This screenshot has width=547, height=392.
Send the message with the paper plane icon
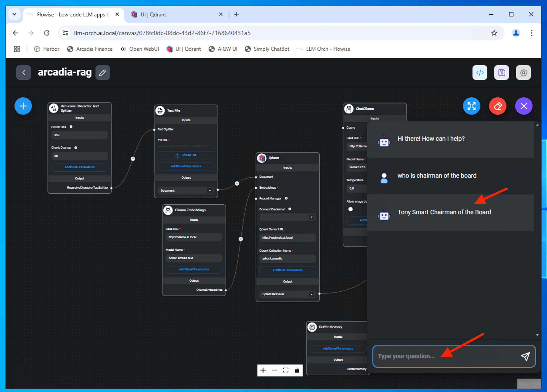[x=525, y=356]
